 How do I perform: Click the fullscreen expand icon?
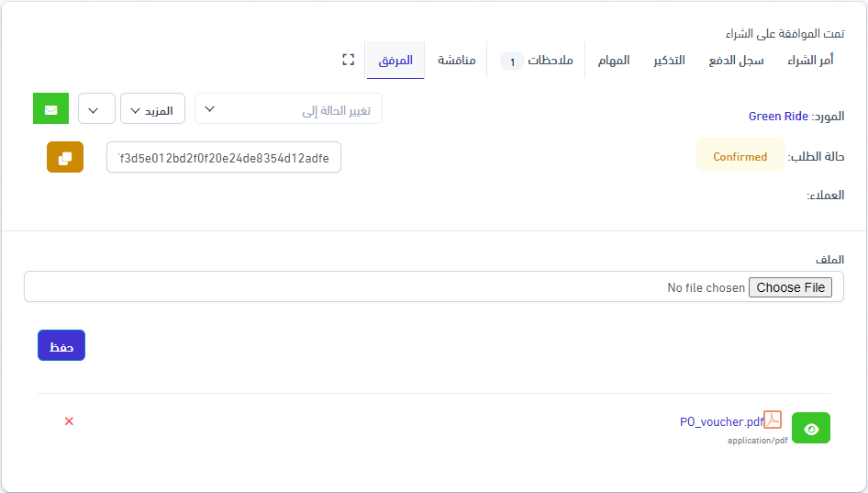pyautogui.click(x=348, y=60)
